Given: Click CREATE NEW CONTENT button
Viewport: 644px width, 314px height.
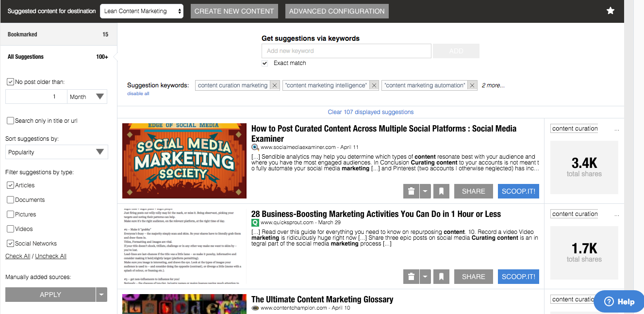Looking at the screenshot, I should tap(235, 11).
